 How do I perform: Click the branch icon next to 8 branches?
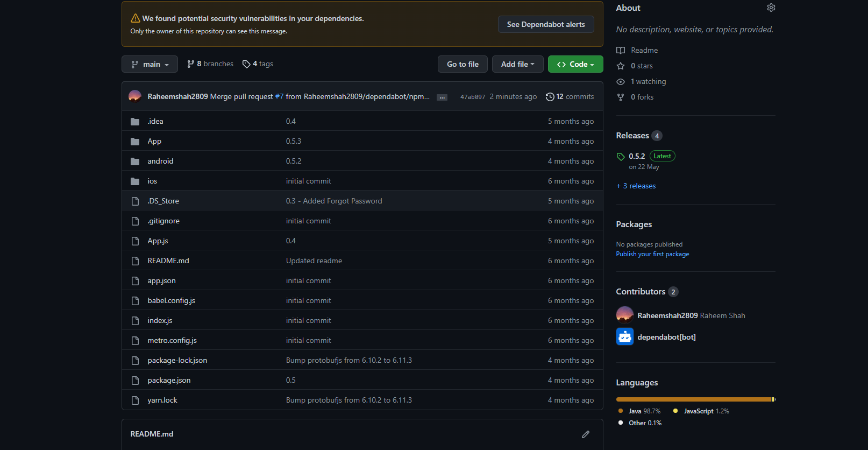(x=190, y=64)
